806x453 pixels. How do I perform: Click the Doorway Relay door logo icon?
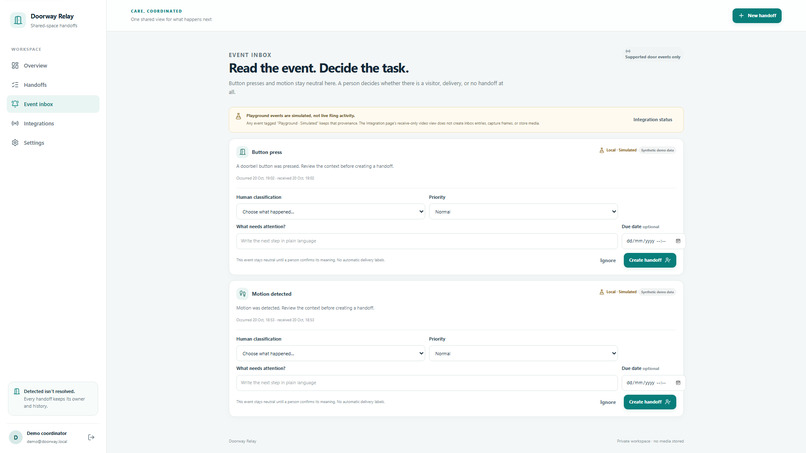18,20
